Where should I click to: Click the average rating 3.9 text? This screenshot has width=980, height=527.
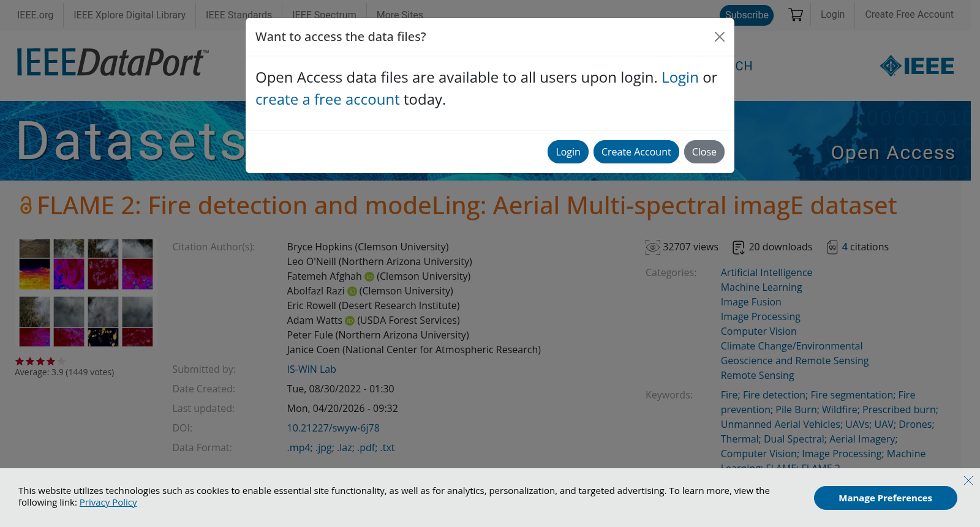click(64, 372)
